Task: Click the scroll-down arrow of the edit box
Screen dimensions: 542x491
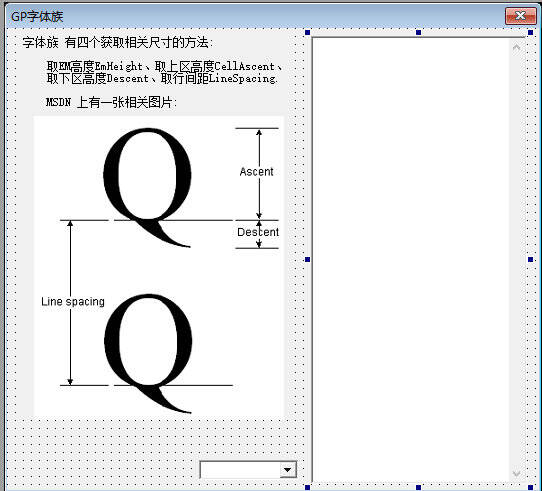Action: pyautogui.click(x=516, y=473)
